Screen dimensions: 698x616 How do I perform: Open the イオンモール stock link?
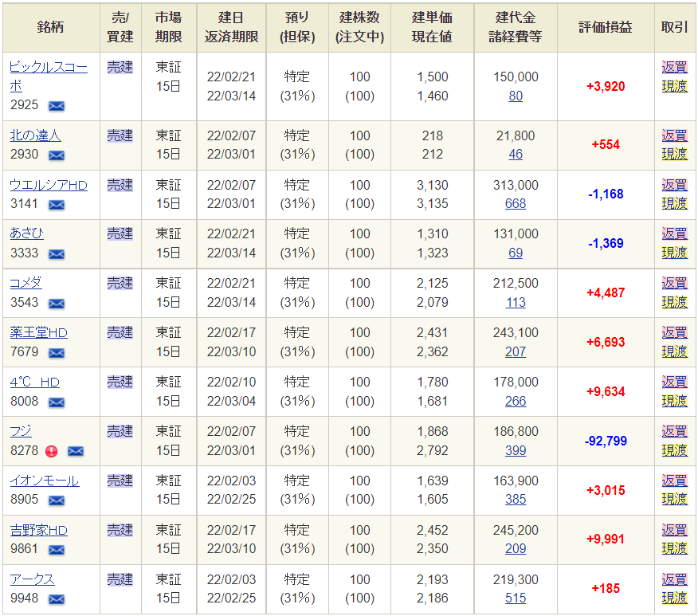tap(44, 481)
